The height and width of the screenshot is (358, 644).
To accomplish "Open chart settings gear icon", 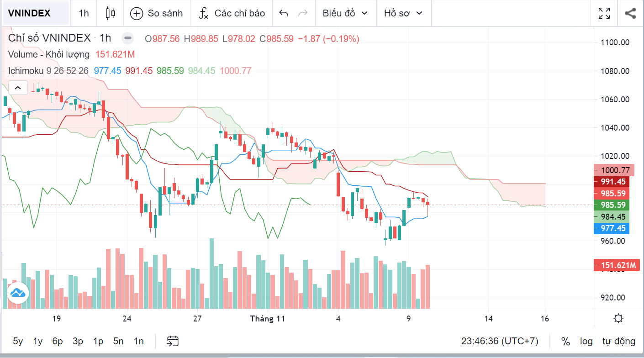I will click(618, 318).
